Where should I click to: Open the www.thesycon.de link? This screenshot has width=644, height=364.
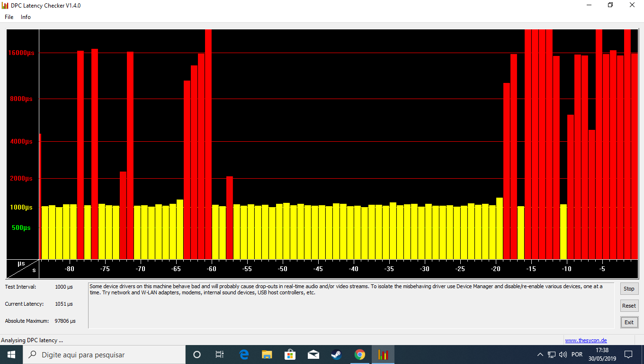[586, 340]
